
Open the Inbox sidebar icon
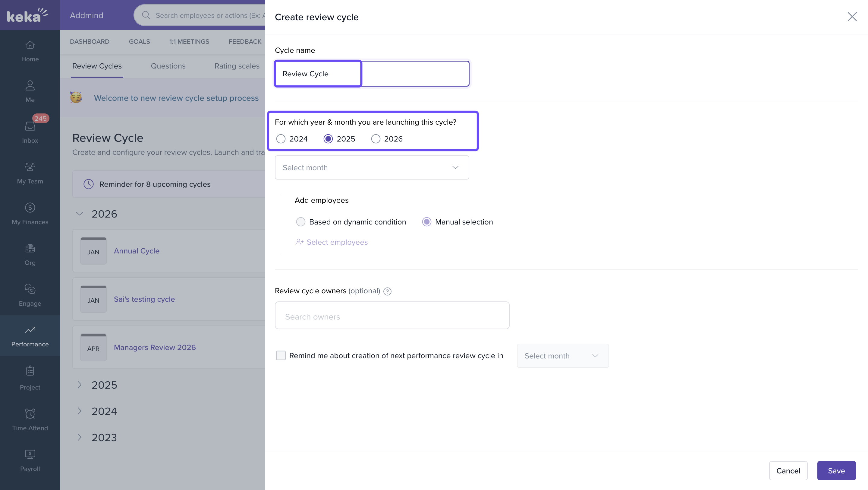point(30,126)
